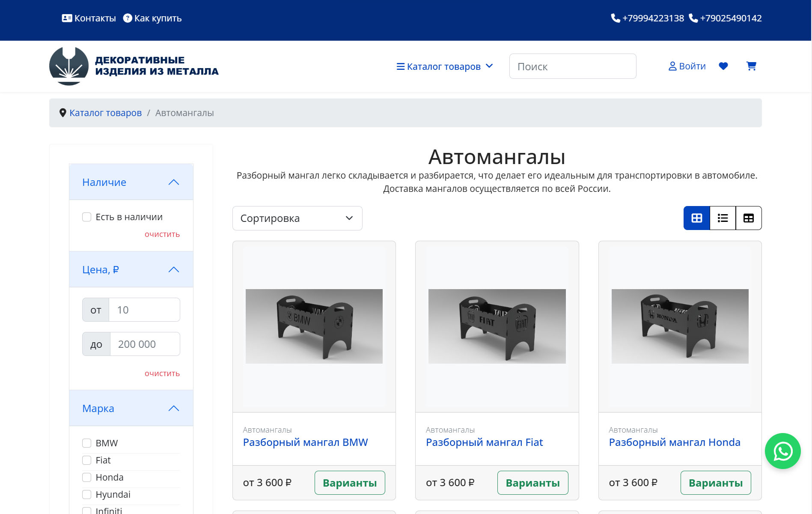Open the Fiat grill product image
The height and width of the screenshot is (514, 812).
coord(497,326)
